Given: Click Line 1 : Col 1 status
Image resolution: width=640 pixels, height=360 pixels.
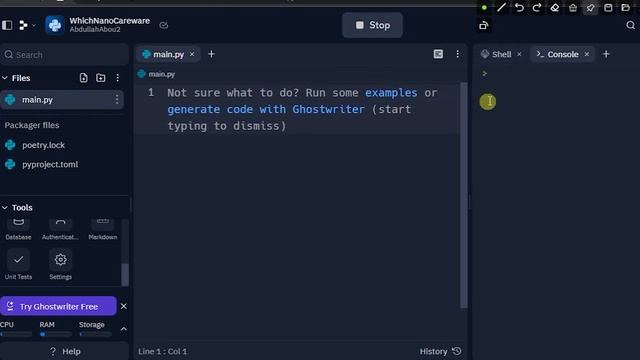Looking at the screenshot, I should [x=162, y=351].
